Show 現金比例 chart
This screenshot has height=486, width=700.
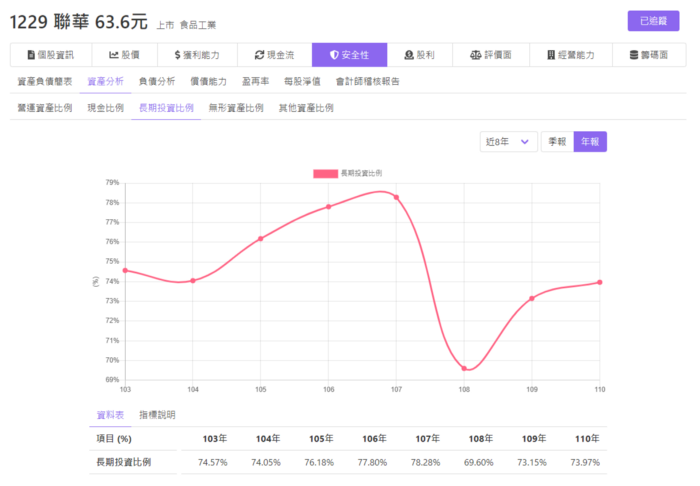(x=105, y=108)
